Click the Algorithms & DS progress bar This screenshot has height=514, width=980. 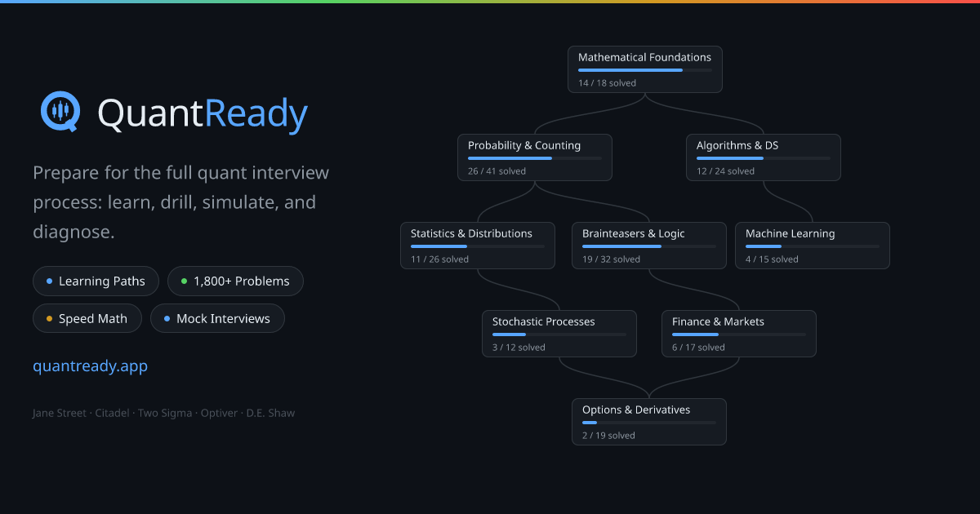(764, 158)
